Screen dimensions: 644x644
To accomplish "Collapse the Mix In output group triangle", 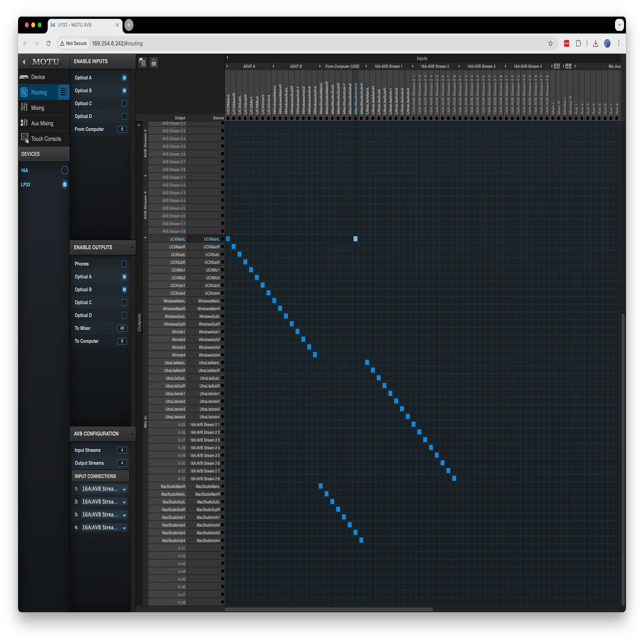I will tap(145, 238).
